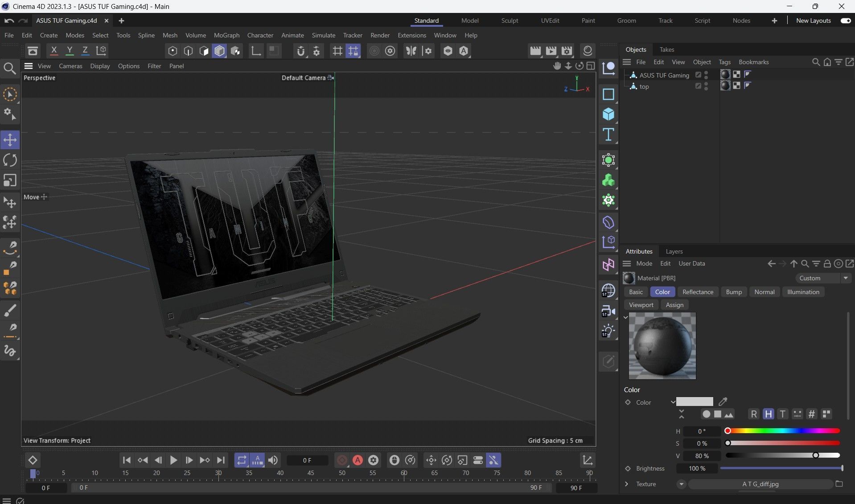Add a deformer from the palette

[608, 222]
